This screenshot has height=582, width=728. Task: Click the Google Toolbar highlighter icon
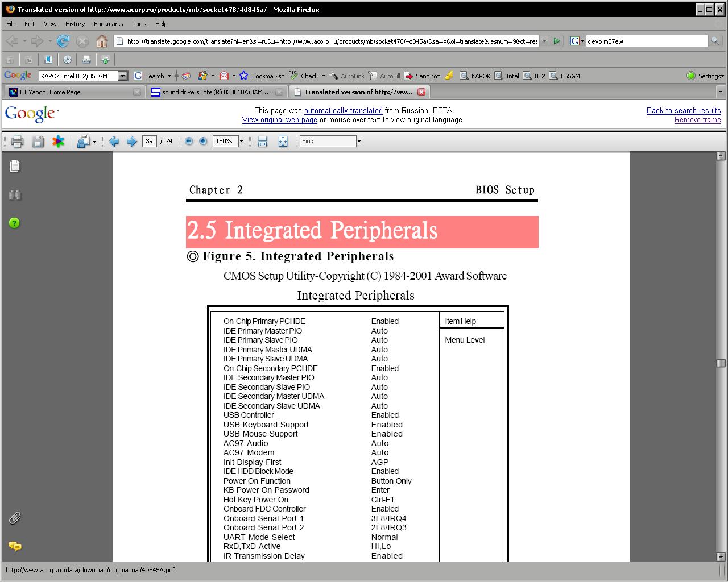pos(449,76)
